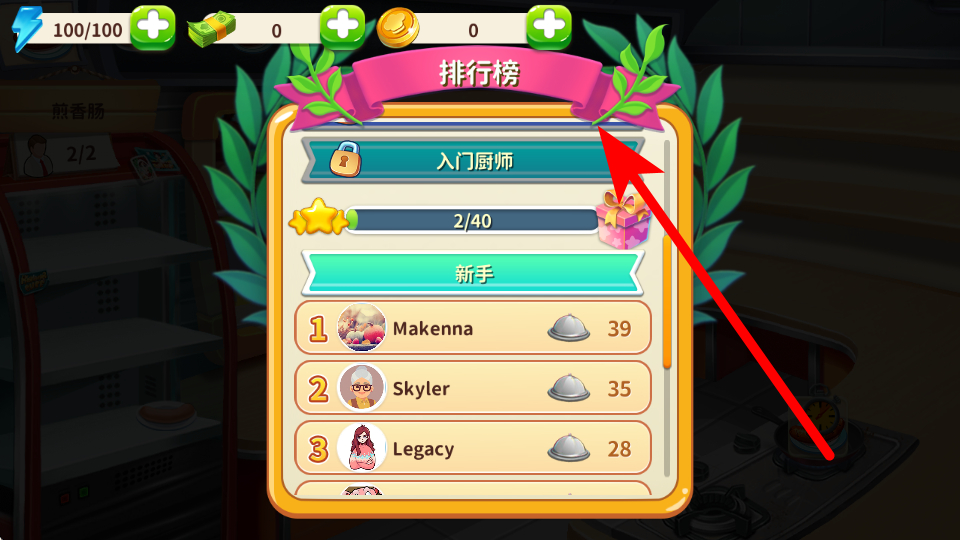
Task: Tap the blue lightning energy icon
Action: pos(27,28)
